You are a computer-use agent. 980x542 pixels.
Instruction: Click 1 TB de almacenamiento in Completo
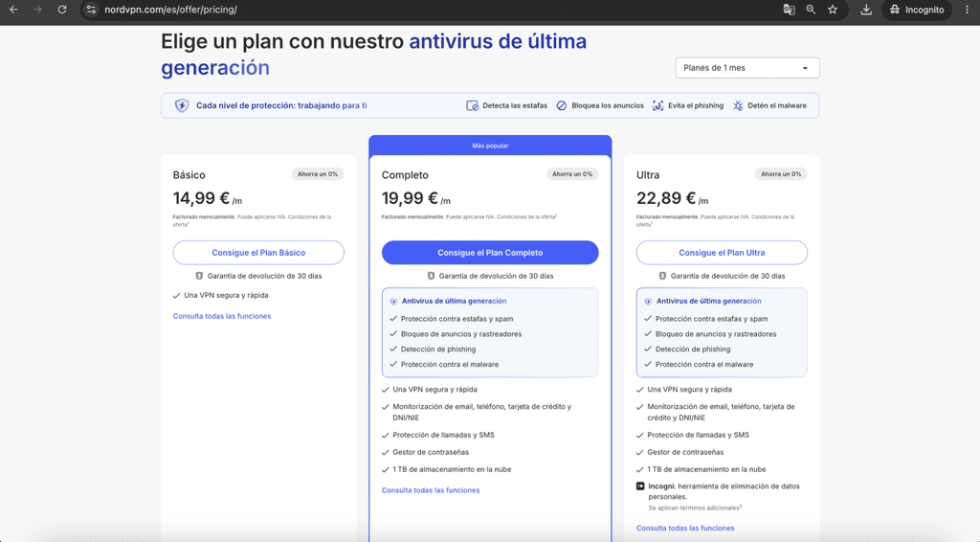click(x=452, y=469)
